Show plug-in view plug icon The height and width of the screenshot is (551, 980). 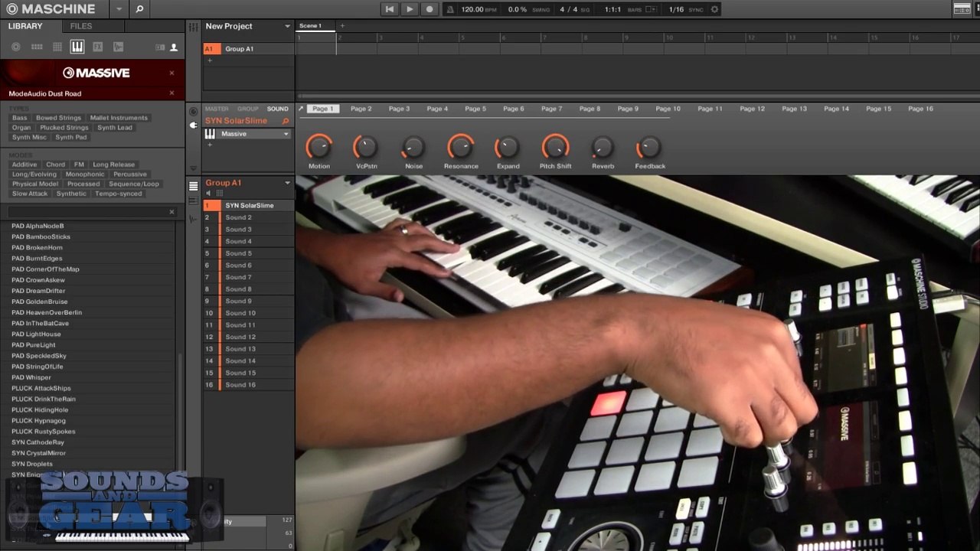[x=193, y=125]
